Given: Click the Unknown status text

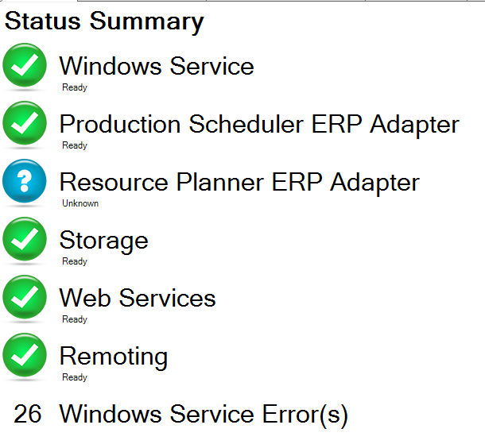Looking at the screenshot, I should [x=80, y=203].
